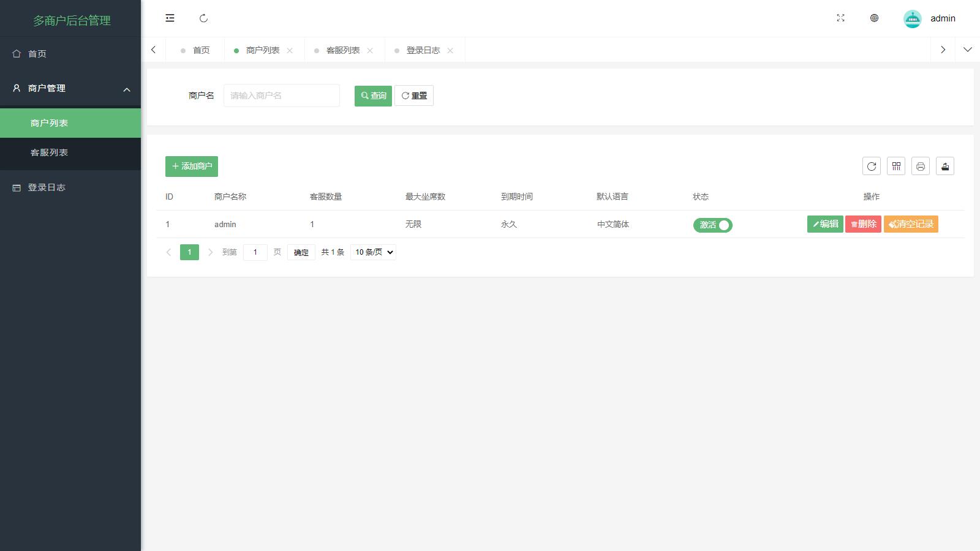Image resolution: width=980 pixels, height=551 pixels.
Task: Open the 登录日志 sidebar menu item
Action: pyautogui.click(x=45, y=187)
